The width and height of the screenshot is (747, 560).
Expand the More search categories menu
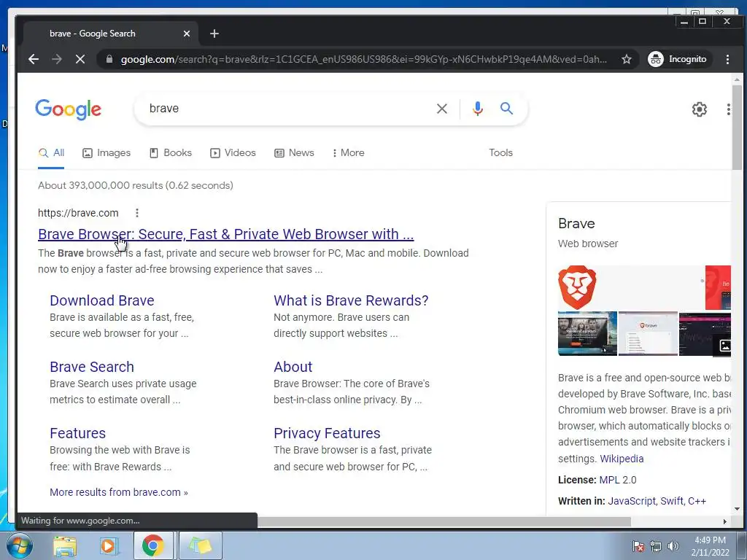point(348,153)
